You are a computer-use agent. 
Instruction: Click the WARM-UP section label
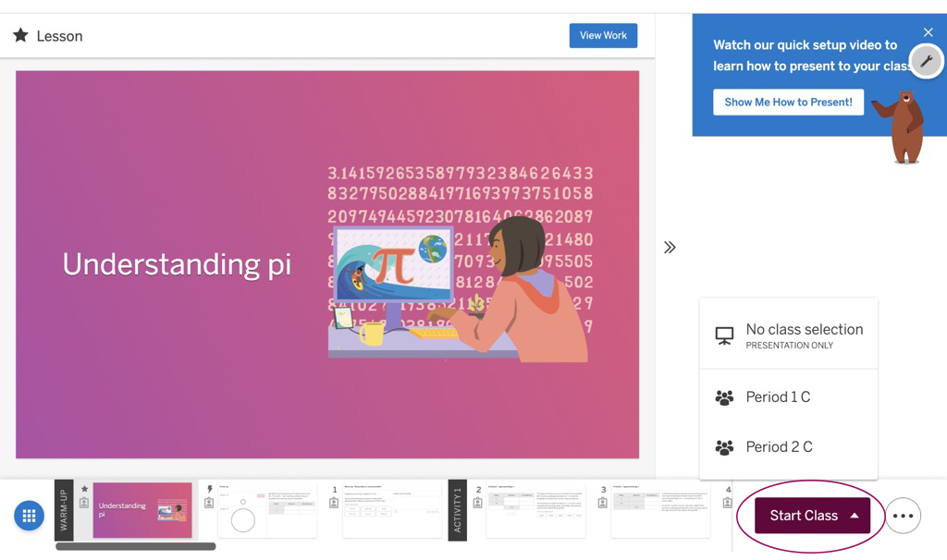tap(64, 510)
